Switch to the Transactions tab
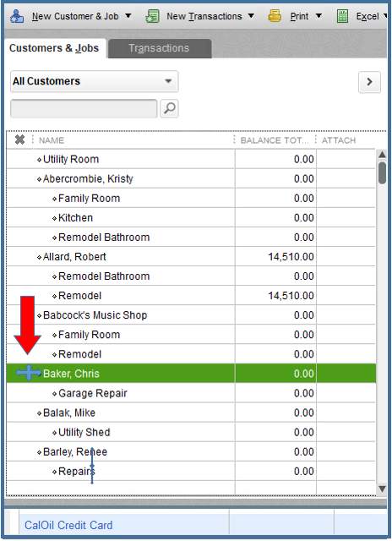This screenshot has width=392, height=541. coord(160,48)
